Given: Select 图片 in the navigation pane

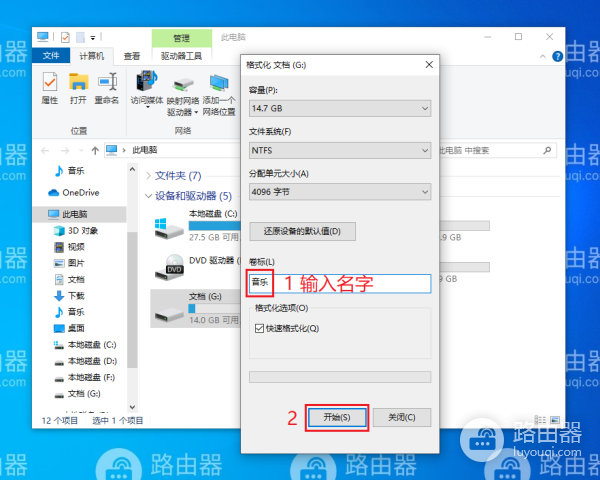Looking at the screenshot, I should (x=69, y=263).
